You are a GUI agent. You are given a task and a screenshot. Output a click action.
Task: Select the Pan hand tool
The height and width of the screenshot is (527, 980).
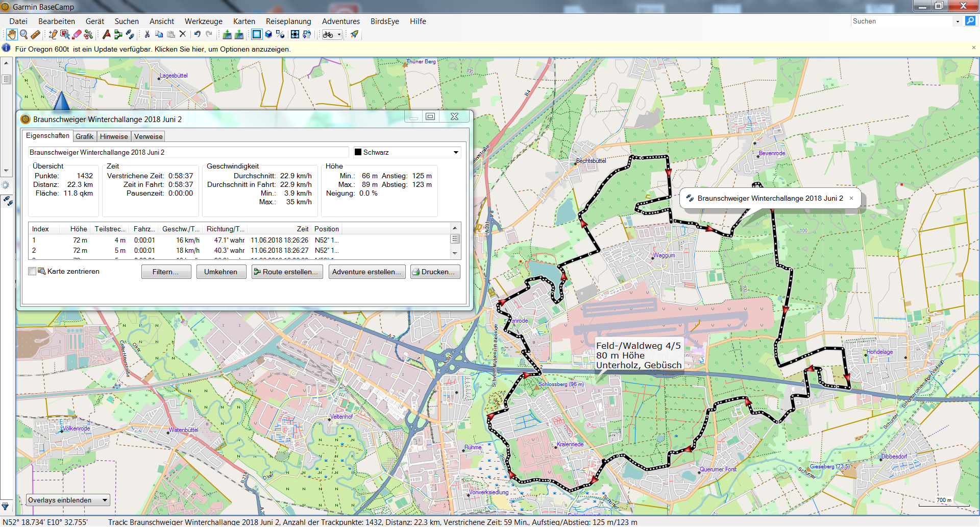[11, 35]
